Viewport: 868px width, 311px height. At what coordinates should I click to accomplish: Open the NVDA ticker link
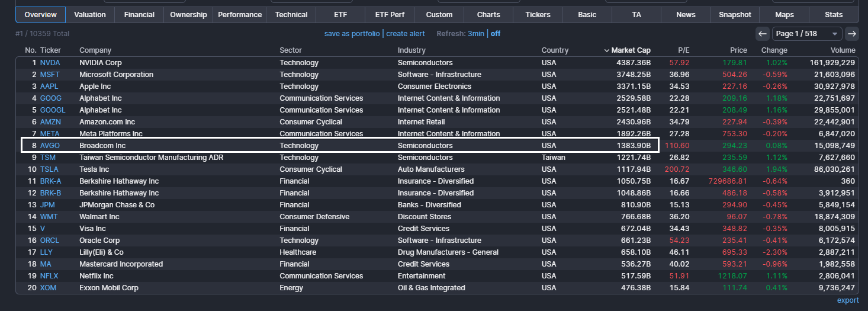click(x=50, y=62)
